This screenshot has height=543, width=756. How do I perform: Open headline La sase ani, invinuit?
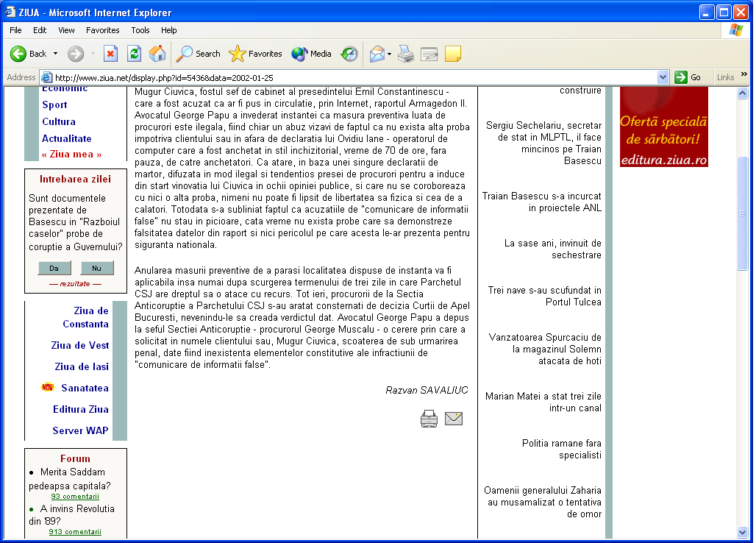coord(552,249)
